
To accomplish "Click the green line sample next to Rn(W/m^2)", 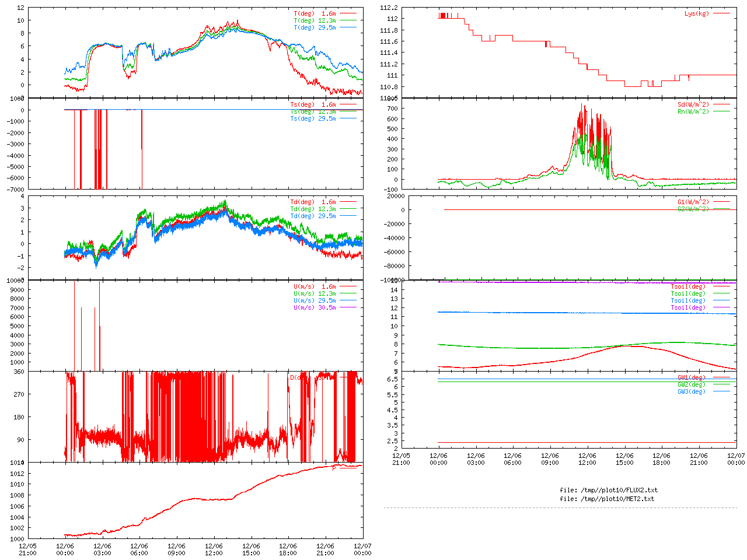I will pyautogui.click(x=721, y=111).
